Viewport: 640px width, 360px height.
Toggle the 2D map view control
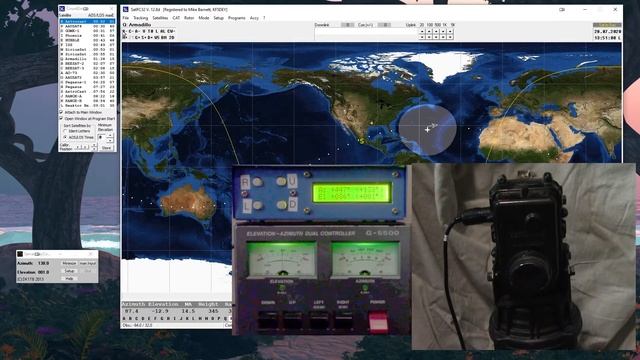point(171,37)
